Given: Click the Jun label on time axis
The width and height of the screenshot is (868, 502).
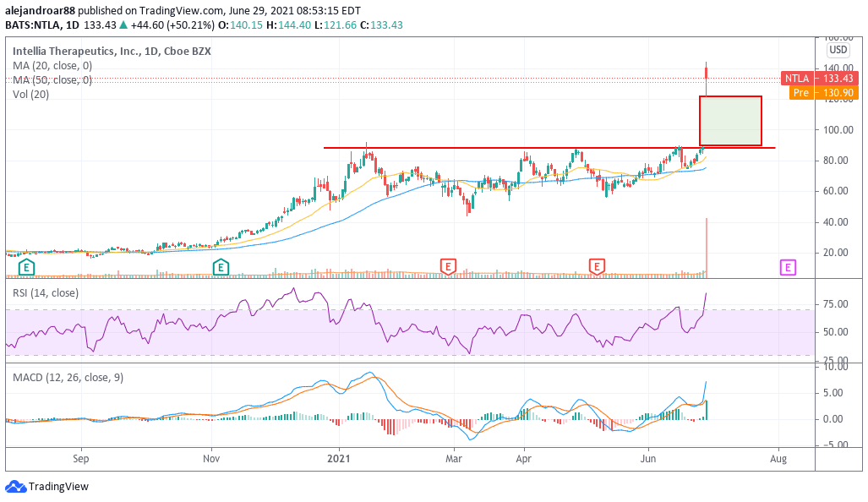Looking at the screenshot, I should 648,459.
